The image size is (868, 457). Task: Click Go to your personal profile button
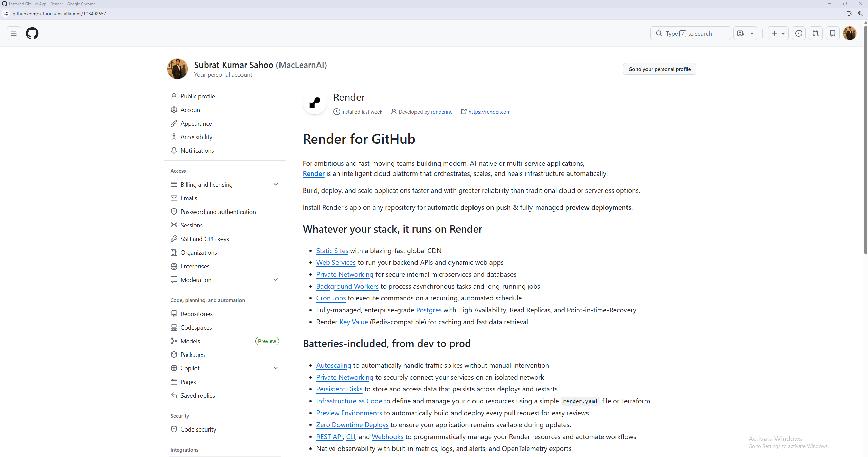point(659,69)
